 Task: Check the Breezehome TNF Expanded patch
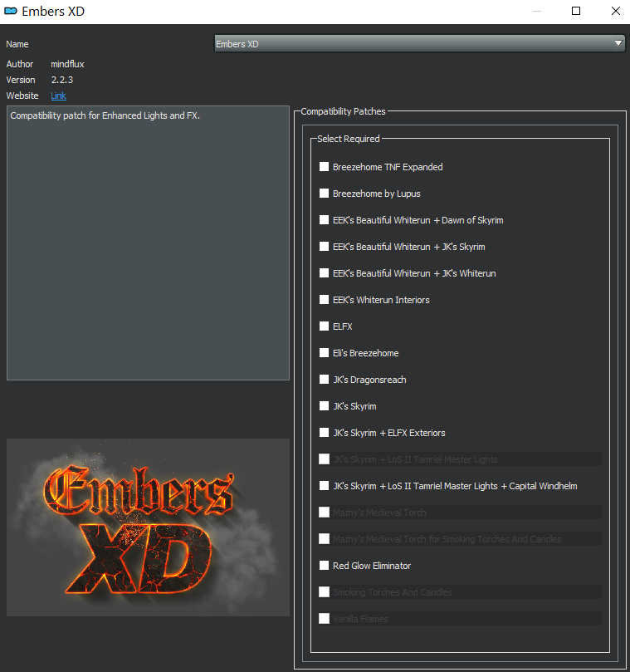(x=325, y=167)
